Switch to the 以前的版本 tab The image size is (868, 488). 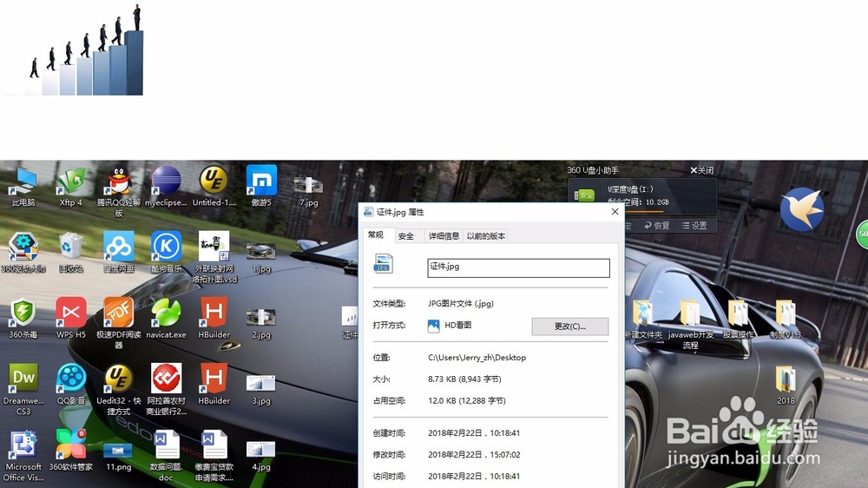coord(485,236)
